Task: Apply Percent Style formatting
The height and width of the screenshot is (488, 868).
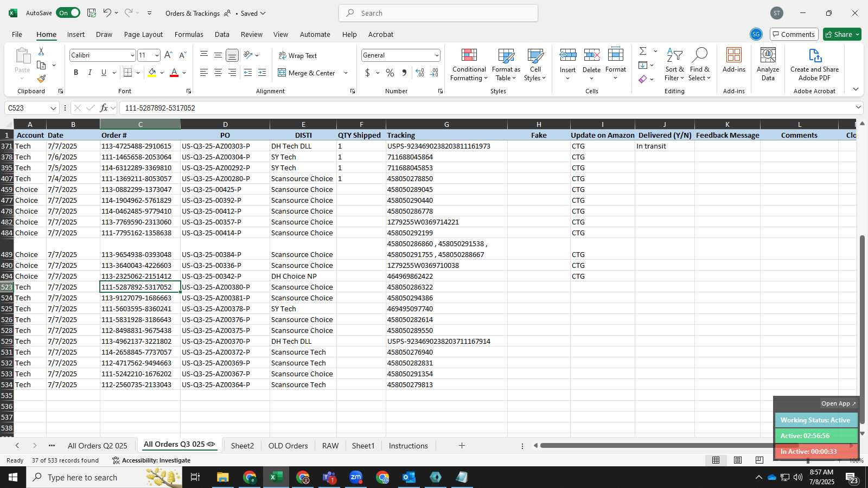Action: [390, 73]
